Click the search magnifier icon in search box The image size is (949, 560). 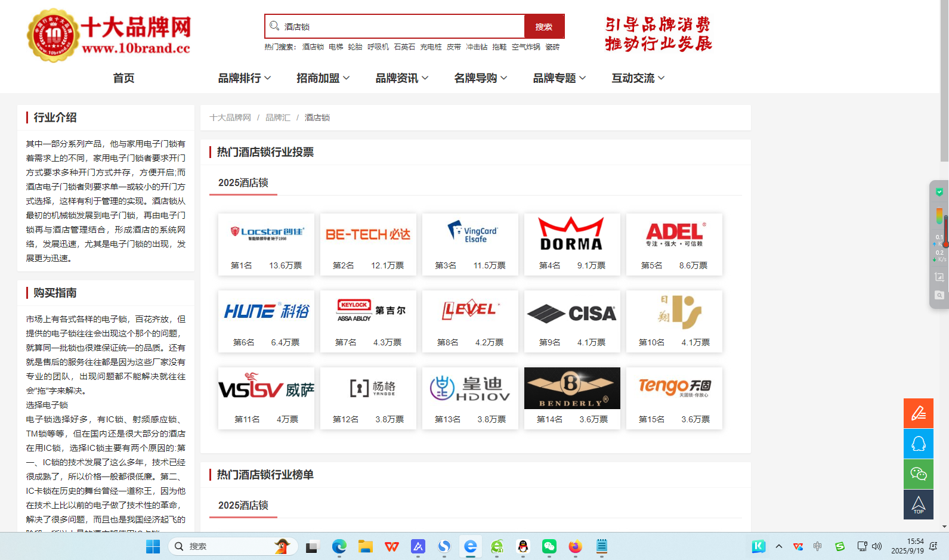(x=274, y=26)
